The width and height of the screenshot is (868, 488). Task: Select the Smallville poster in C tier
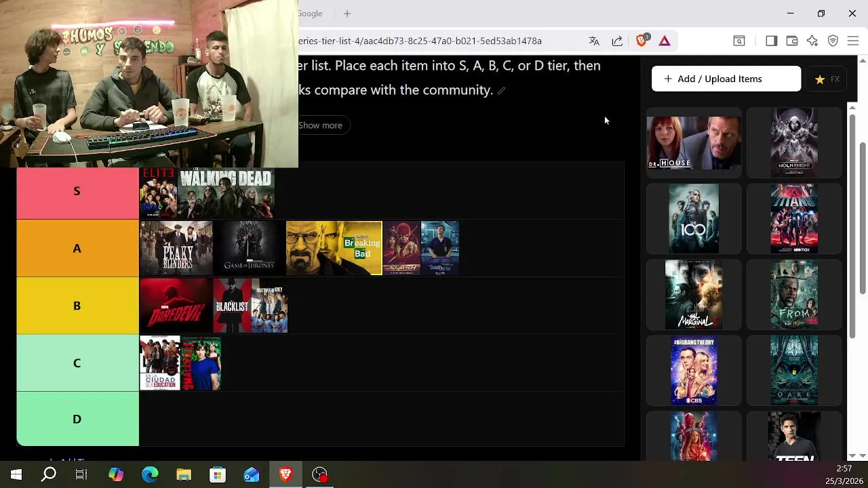(201, 363)
